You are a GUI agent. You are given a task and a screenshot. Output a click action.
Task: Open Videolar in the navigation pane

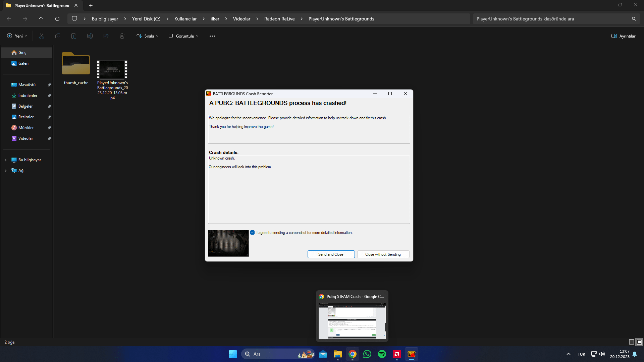pos(27,138)
